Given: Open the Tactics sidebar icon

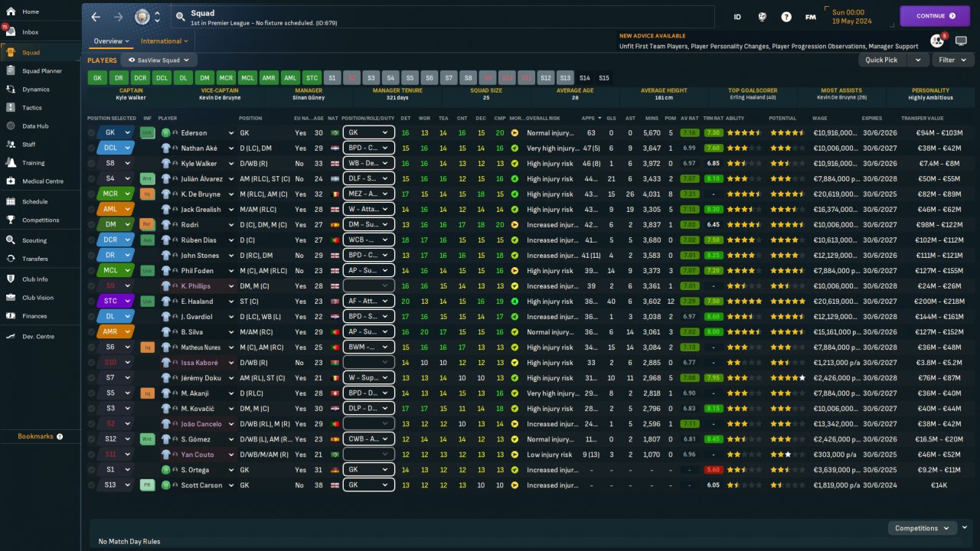Looking at the screenshot, I should (x=11, y=108).
